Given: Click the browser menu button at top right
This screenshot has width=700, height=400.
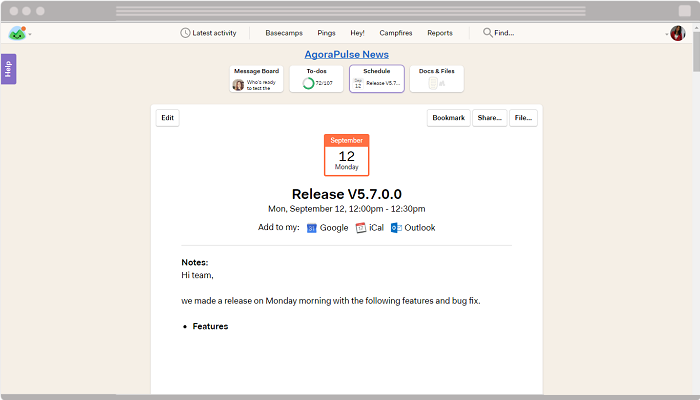Looking at the screenshot, I should (x=685, y=11).
